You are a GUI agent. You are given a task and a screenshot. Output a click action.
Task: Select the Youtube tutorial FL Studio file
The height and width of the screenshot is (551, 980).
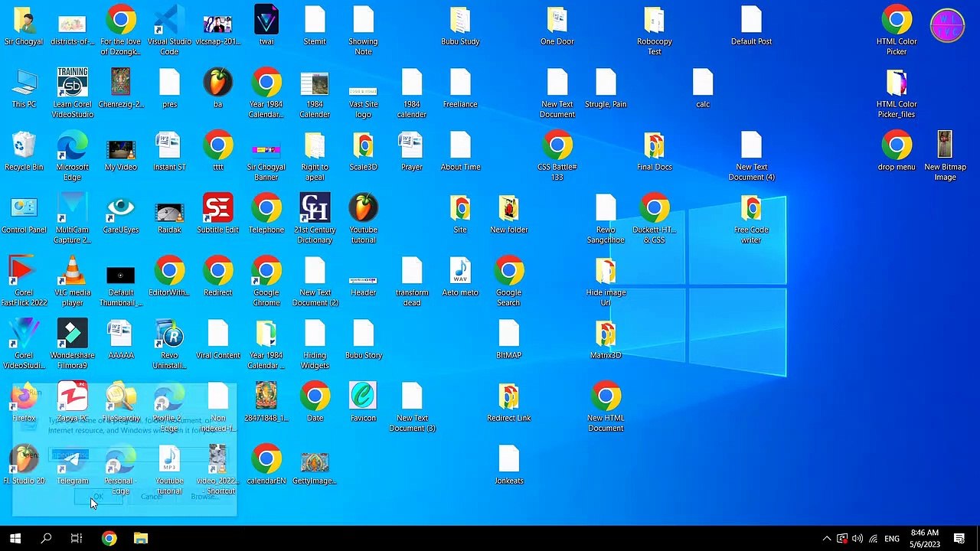[x=363, y=219]
